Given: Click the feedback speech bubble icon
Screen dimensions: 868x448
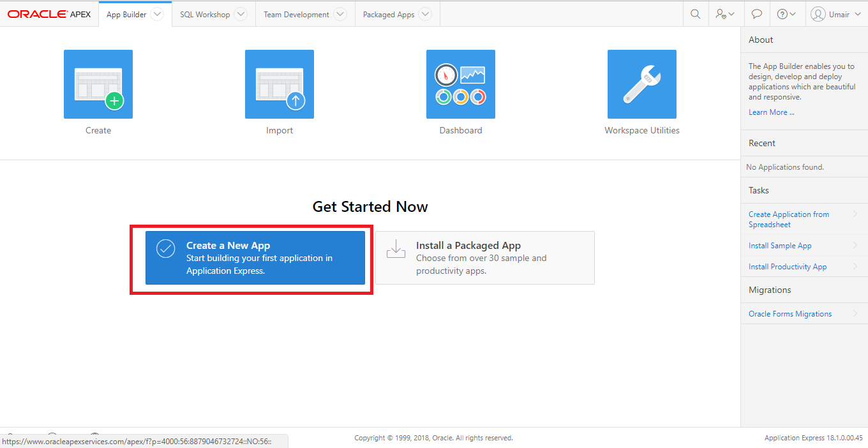Looking at the screenshot, I should [x=756, y=14].
